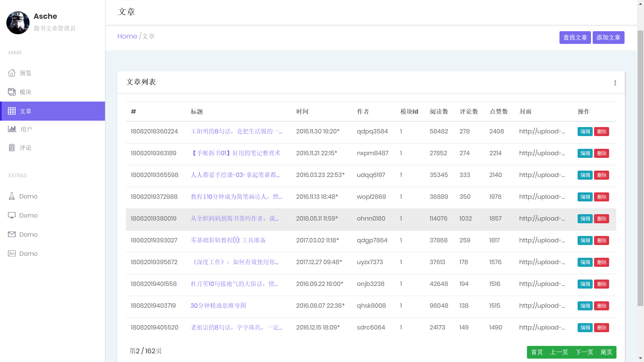Screen dimensions: 644x362
Task: Open article 30分钟精通思维导图
Action: tap(218, 306)
